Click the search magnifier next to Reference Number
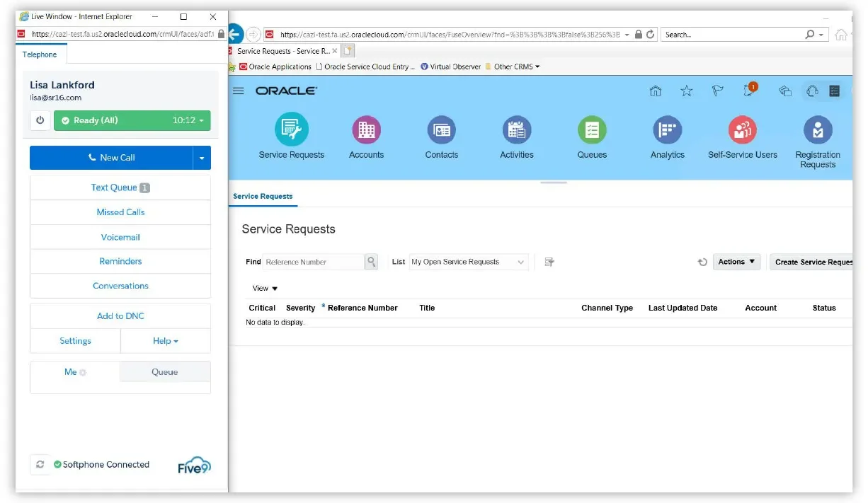This screenshot has height=503, width=868. [x=371, y=262]
